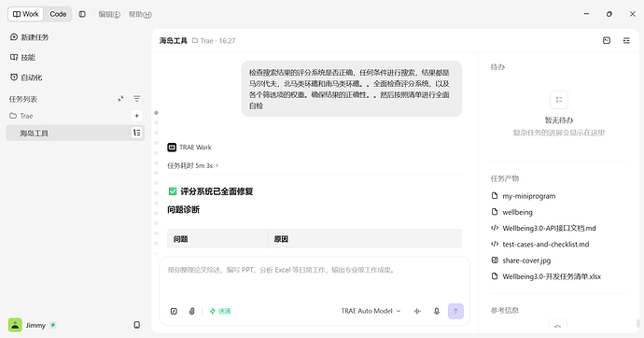This screenshot has height=338, width=644.
Task: Click the device icon at sidebar bottom
Action: 137,325
